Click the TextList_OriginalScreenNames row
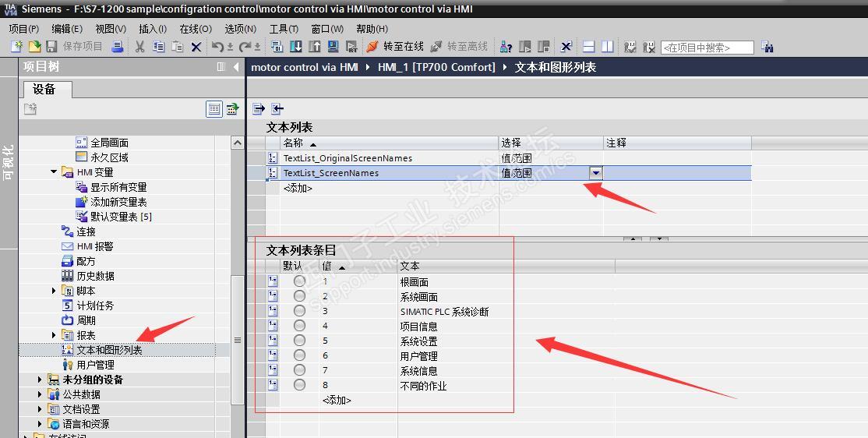868x438 pixels. click(x=508, y=158)
